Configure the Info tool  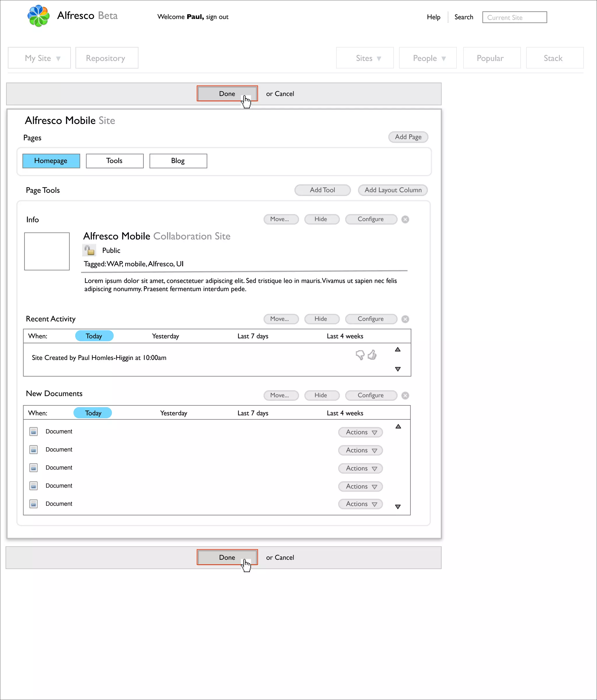pyautogui.click(x=371, y=219)
